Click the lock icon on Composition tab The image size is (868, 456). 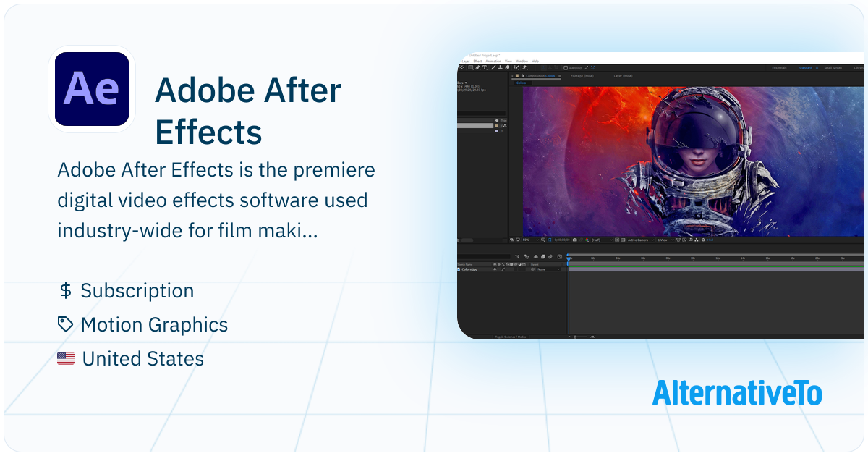[x=522, y=75]
